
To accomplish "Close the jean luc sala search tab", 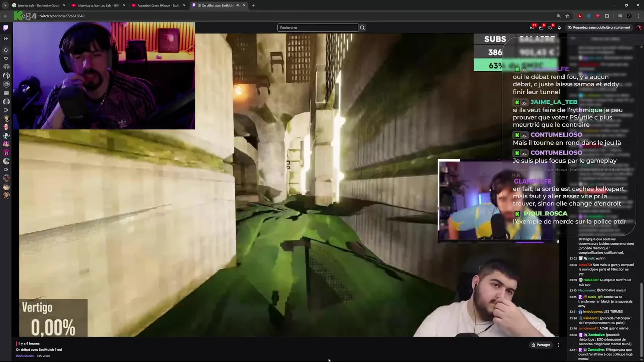I will [x=64, y=5].
